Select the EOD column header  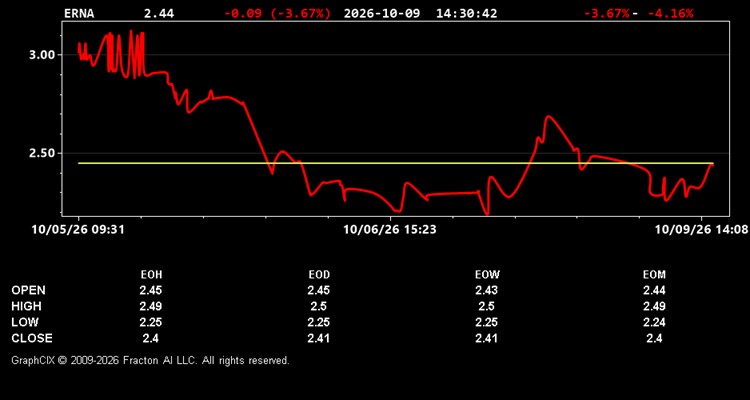[x=319, y=275]
